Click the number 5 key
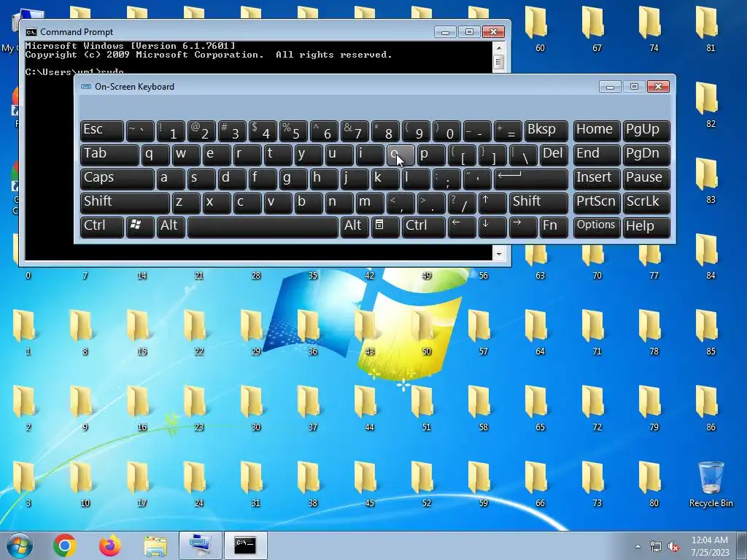Screen dimensions: 747x560 [293, 130]
